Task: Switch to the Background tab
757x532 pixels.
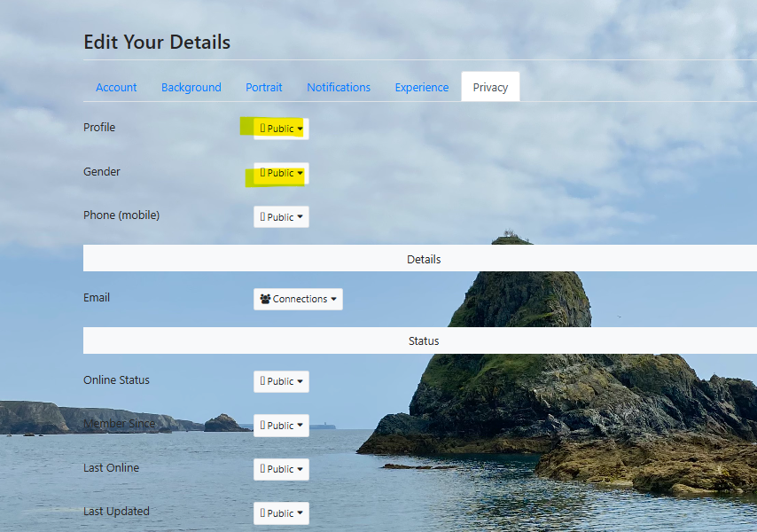Action: 191,88
